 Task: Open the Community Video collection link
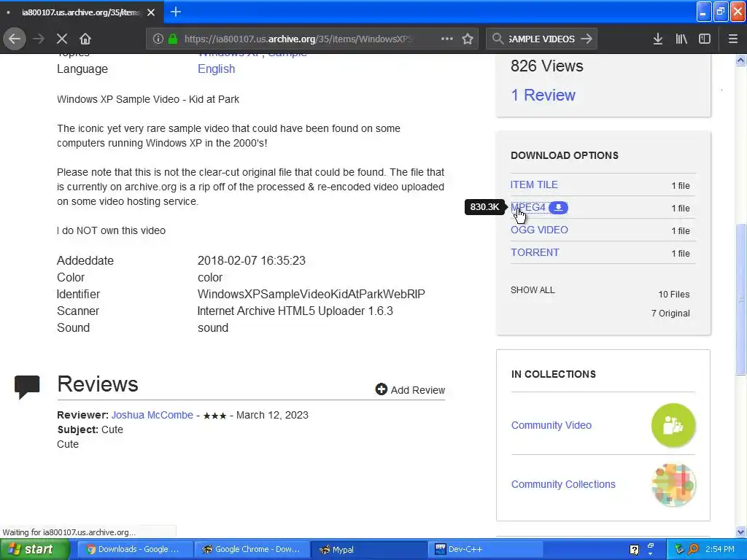click(x=551, y=425)
